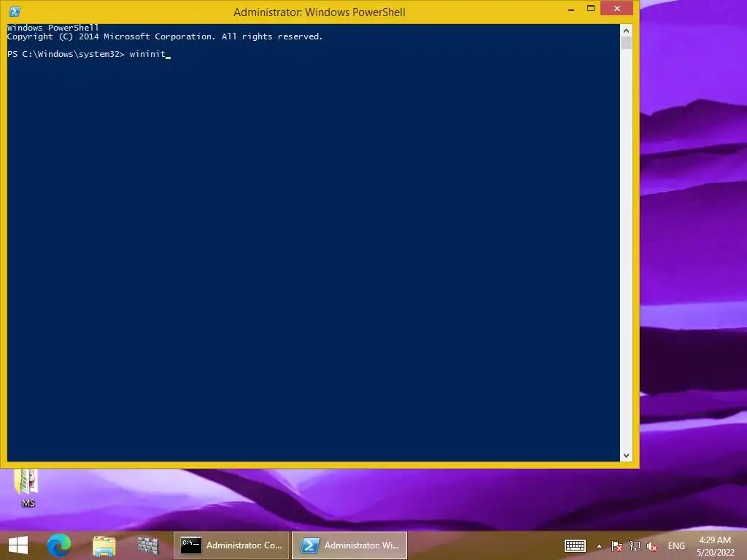Click the PowerShell vertical scrollbar thumb
The height and width of the screenshot is (560, 747).
click(626, 43)
